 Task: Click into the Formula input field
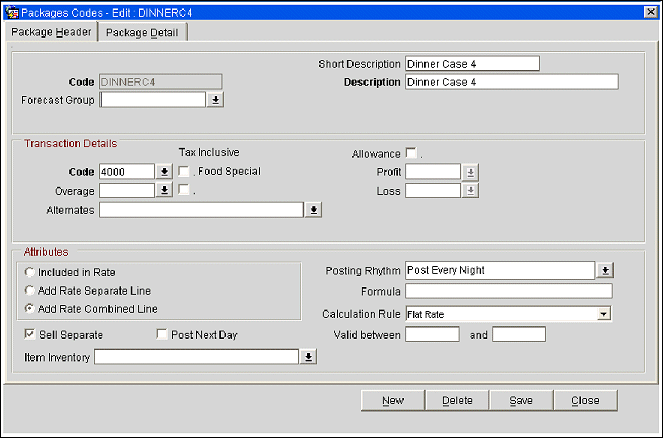(508, 291)
